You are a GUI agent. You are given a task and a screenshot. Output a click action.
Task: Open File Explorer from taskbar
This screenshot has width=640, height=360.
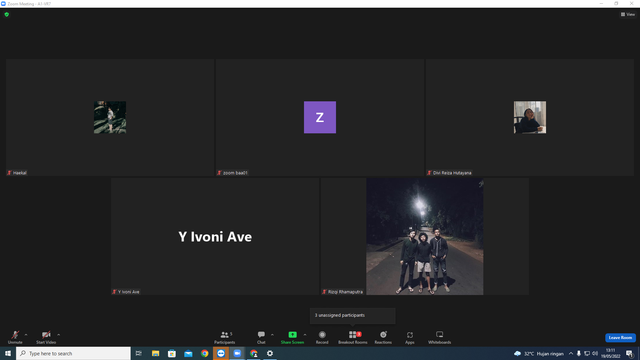click(x=156, y=353)
